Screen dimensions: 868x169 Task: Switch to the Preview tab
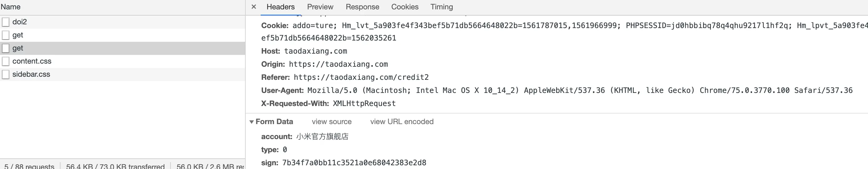(x=320, y=7)
